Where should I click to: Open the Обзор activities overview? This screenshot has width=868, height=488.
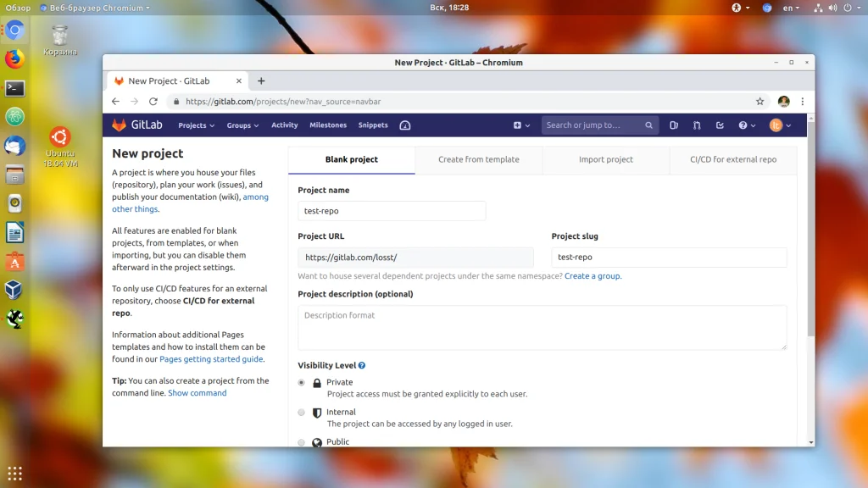(18, 8)
